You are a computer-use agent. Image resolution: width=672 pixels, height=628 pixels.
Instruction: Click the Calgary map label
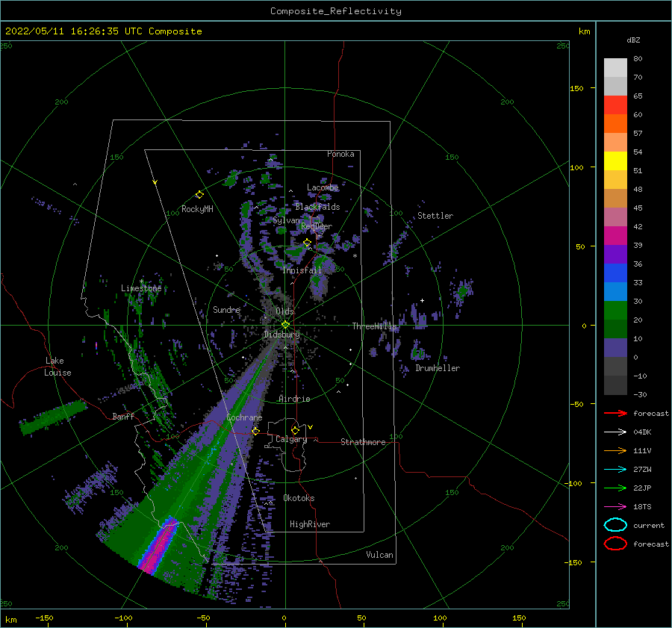coord(291,439)
